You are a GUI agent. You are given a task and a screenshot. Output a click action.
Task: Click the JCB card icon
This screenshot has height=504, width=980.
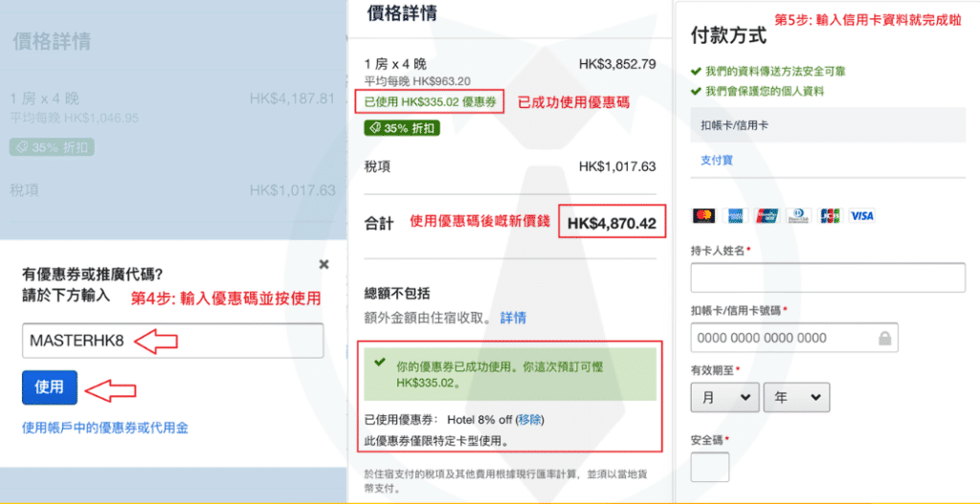coord(830,215)
